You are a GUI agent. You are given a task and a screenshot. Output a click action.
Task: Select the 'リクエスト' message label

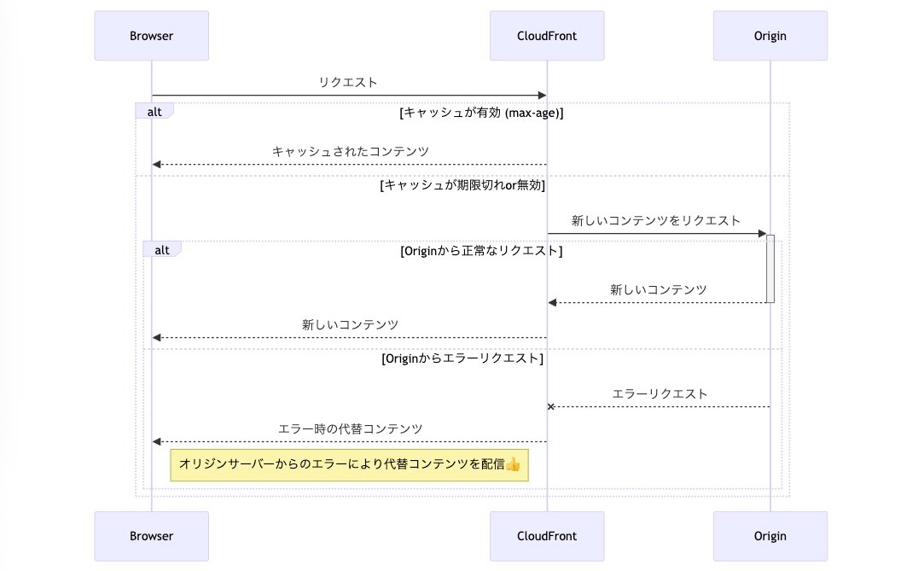348,82
